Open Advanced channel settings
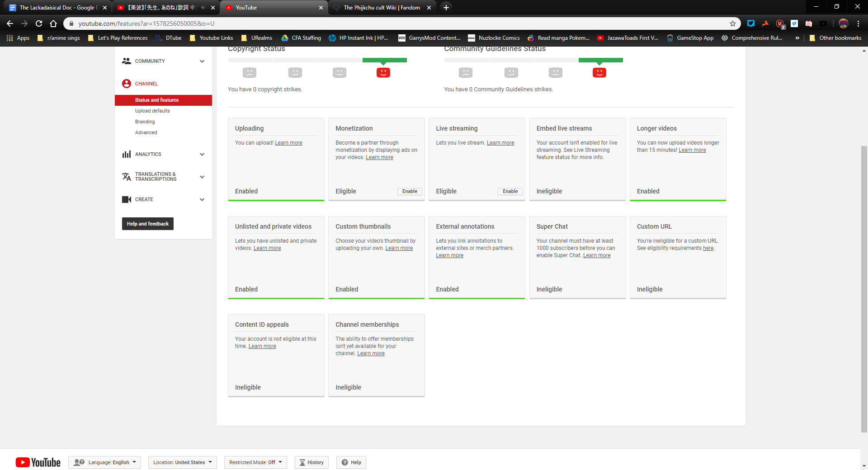Viewport: 868px width, 470px height. click(x=146, y=132)
